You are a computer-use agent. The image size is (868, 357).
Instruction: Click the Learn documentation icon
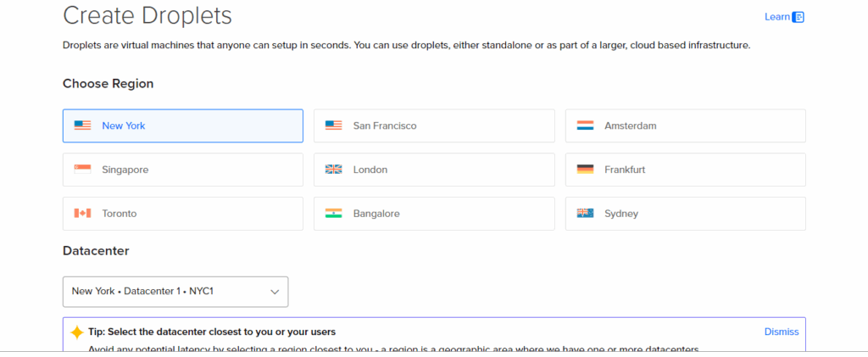(x=798, y=17)
